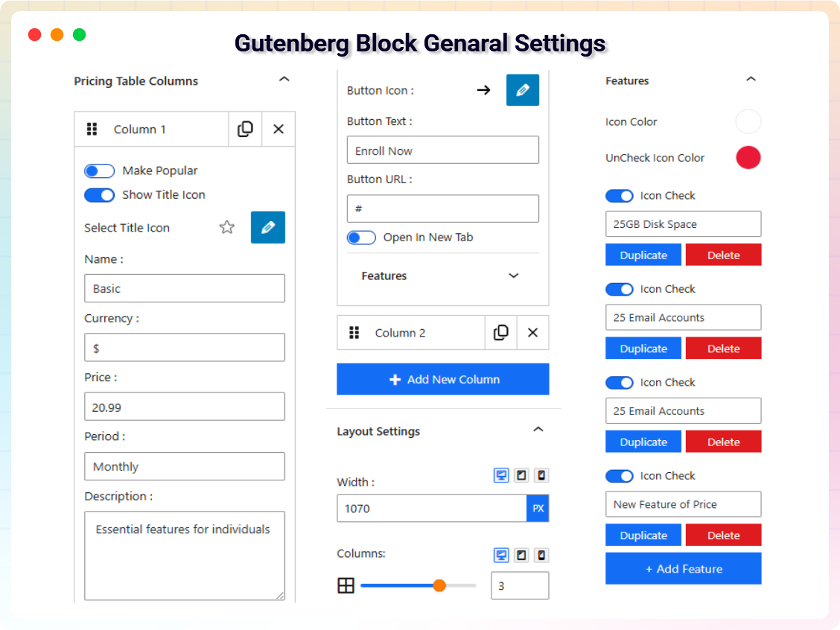This screenshot has width=840, height=630.
Task: Edit the Button Icon with the pencil tool
Action: click(x=522, y=89)
